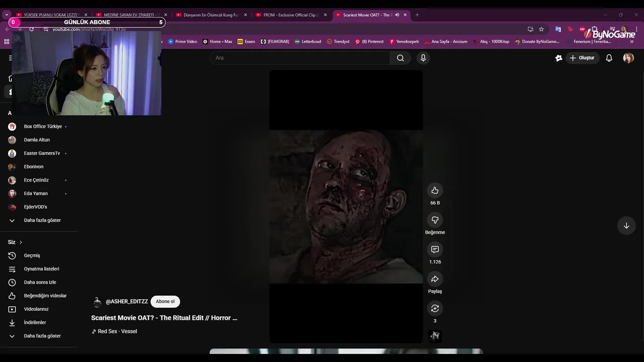Play or pause the Short video
This screenshot has width=644, height=362.
point(346,207)
